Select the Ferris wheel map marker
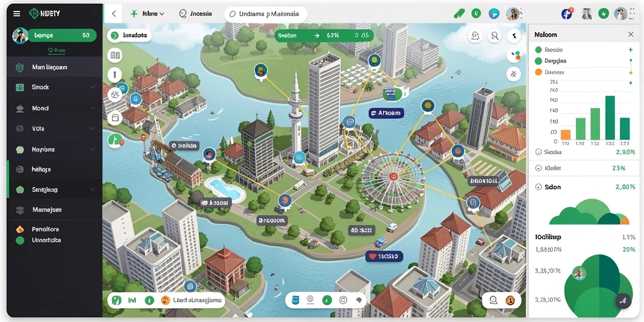 coord(393,177)
